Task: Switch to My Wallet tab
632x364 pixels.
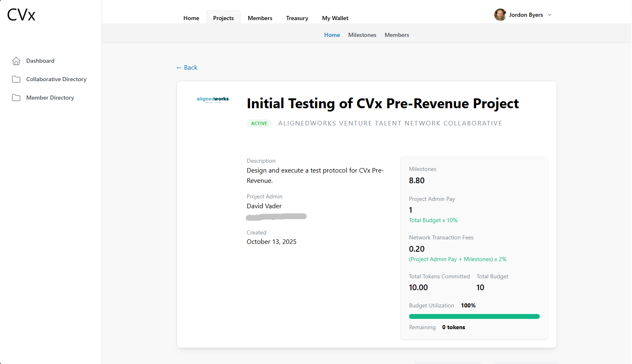Action: [x=335, y=18]
